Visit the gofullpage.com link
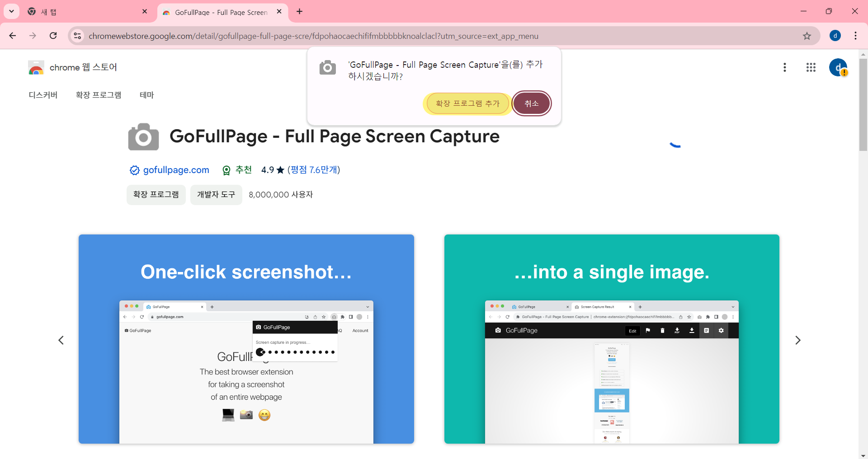Image resolution: width=868 pixels, height=459 pixels. (x=176, y=170)
